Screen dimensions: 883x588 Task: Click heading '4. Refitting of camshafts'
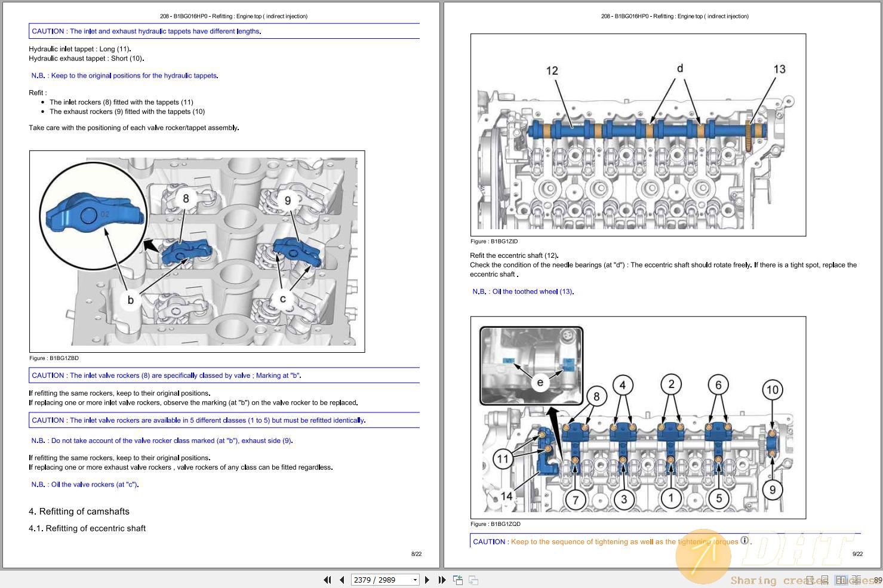coord(79,512)
